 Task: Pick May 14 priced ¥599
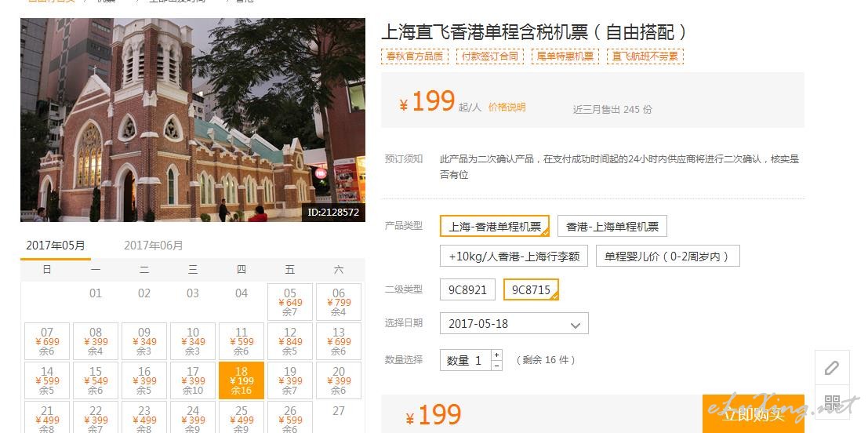coord(47,380)
